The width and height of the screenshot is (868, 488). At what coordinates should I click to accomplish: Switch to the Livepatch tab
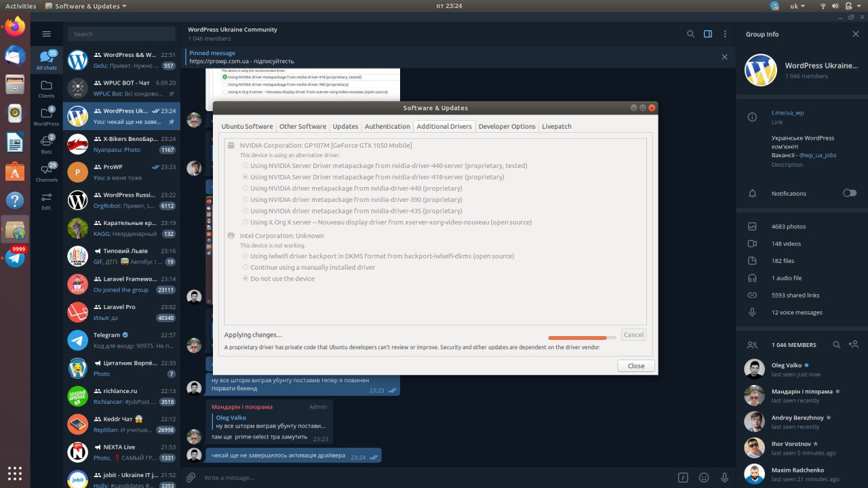[557, 126]
